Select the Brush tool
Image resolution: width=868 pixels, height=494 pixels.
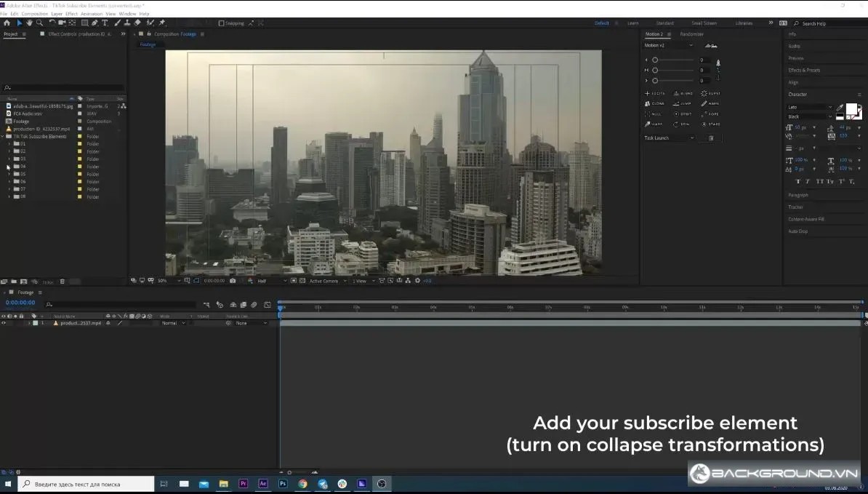pos(117,23)
